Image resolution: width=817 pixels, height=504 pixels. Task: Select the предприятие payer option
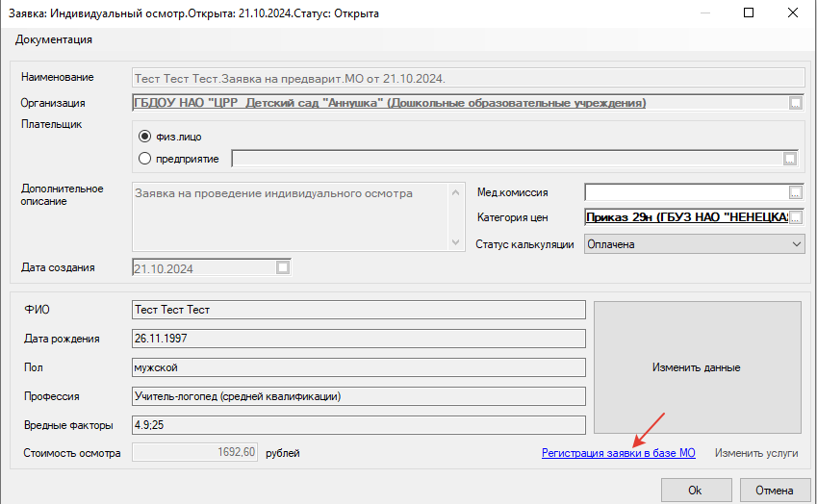(146, 159)
